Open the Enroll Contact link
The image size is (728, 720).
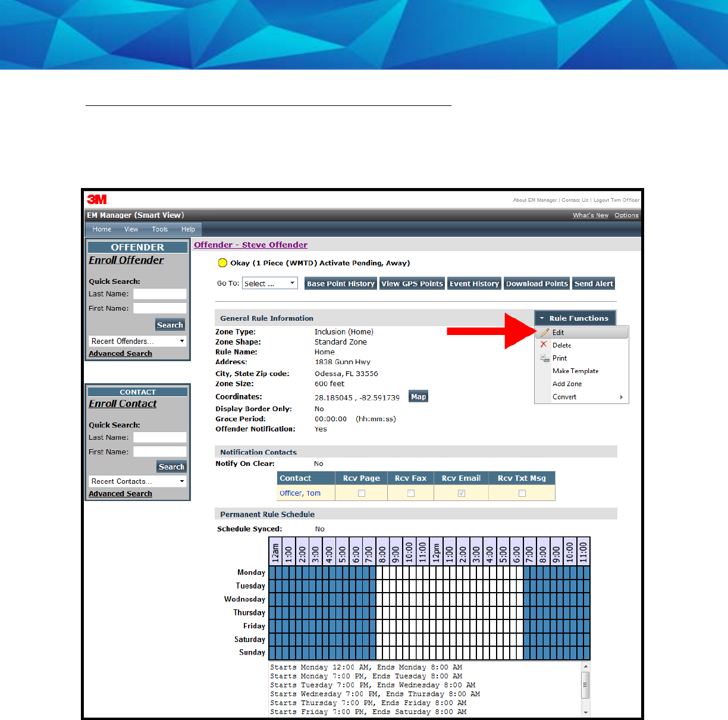(123, 403)
